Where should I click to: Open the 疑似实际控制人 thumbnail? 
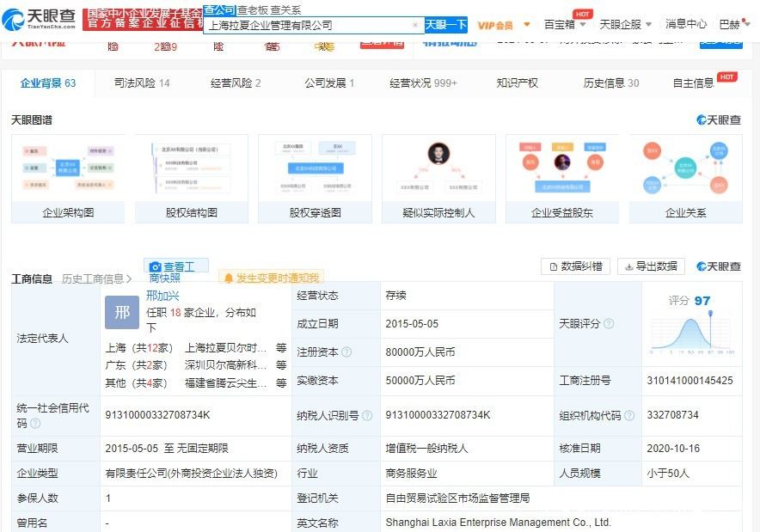pos(438,179)
